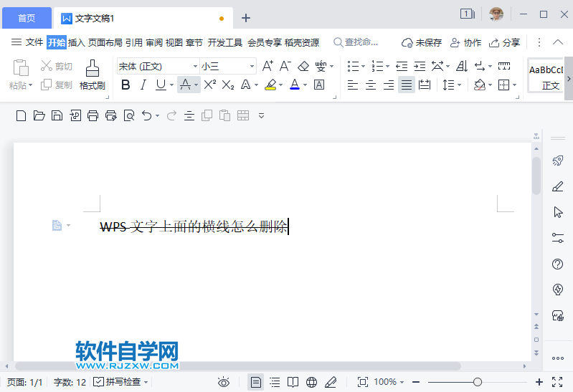Increase font size with A+ icon
The image size is (573, 392).
[267, 66]
